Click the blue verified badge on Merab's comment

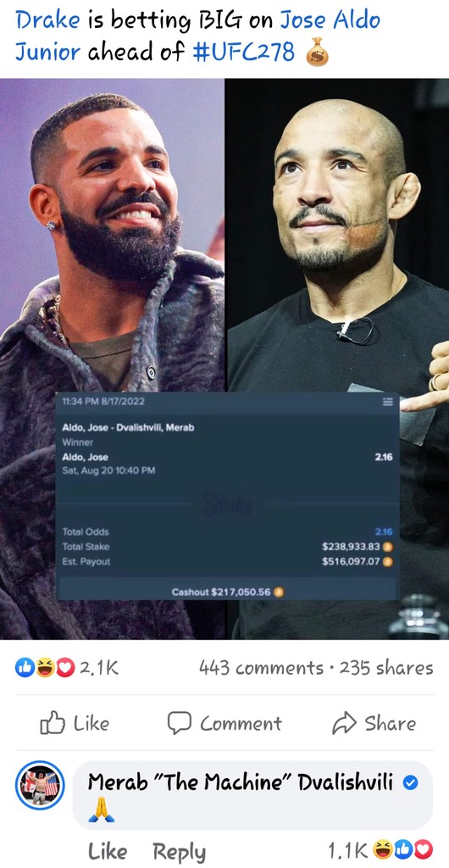point(410,782)
